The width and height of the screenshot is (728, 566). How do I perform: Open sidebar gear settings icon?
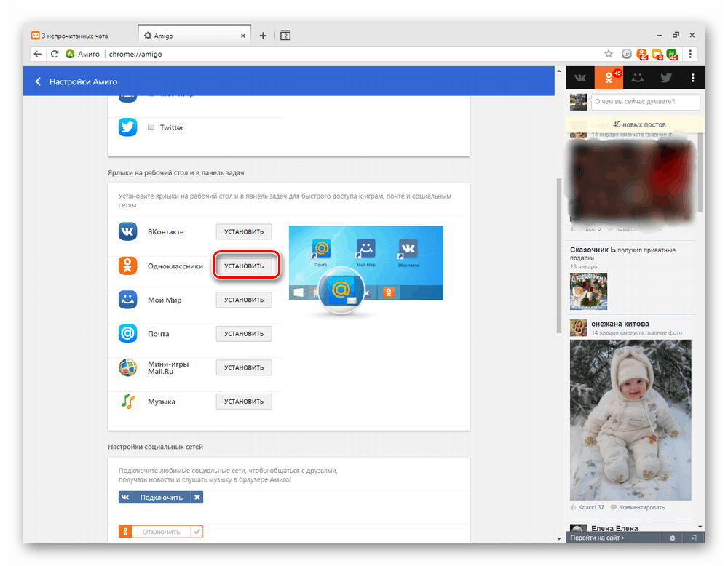(x=672, y=538)
